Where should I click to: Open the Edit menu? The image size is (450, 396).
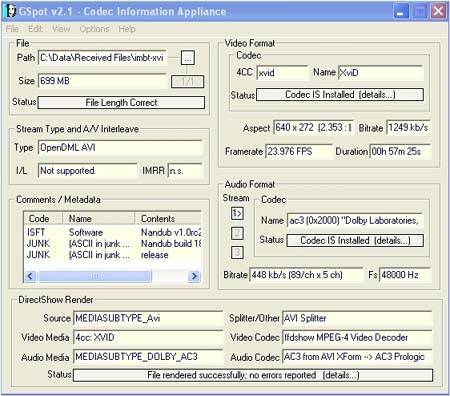coord(35,29)
